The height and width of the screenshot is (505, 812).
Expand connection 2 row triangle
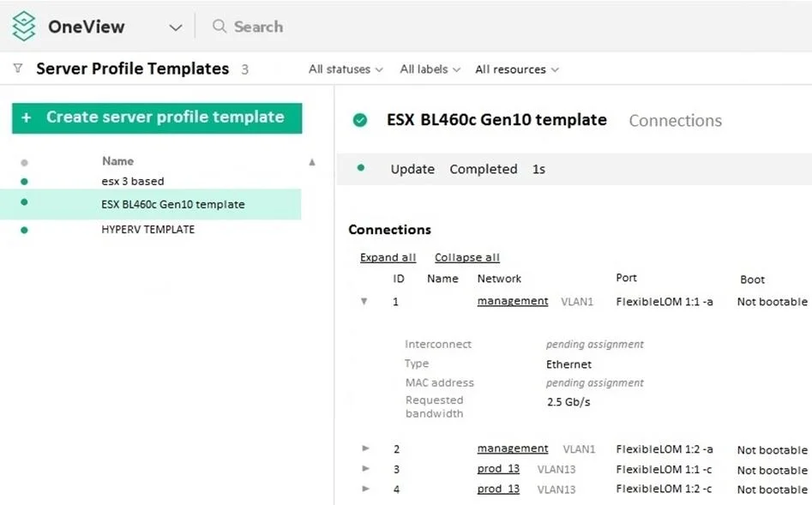click(365, 448)
